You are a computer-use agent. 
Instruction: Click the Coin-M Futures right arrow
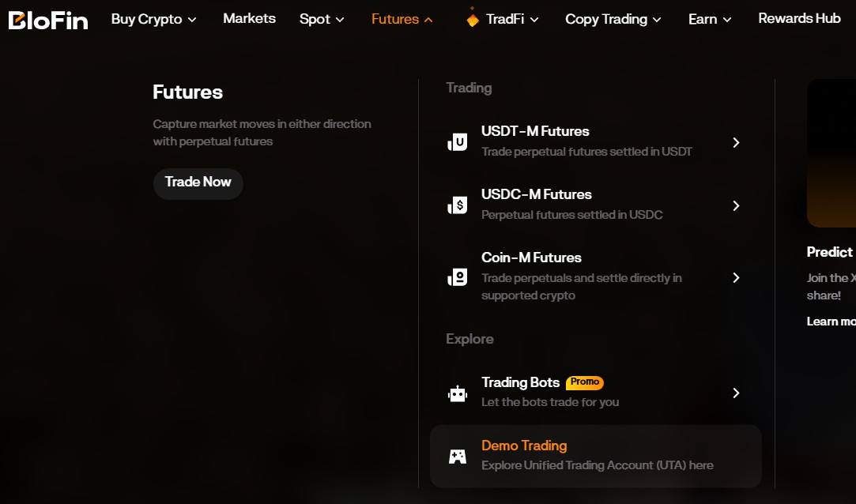pos(736,277)
